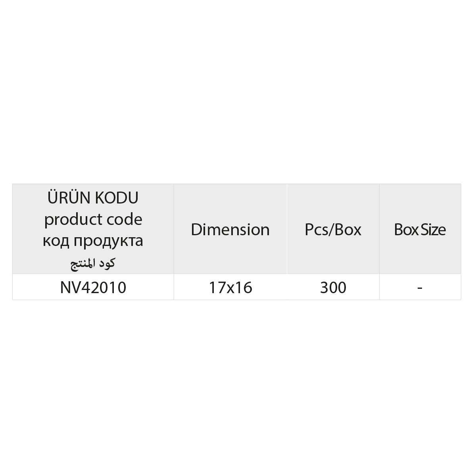
Task: Click the ÜRÜN KODU header text
Action: click(x=93, y=198)
